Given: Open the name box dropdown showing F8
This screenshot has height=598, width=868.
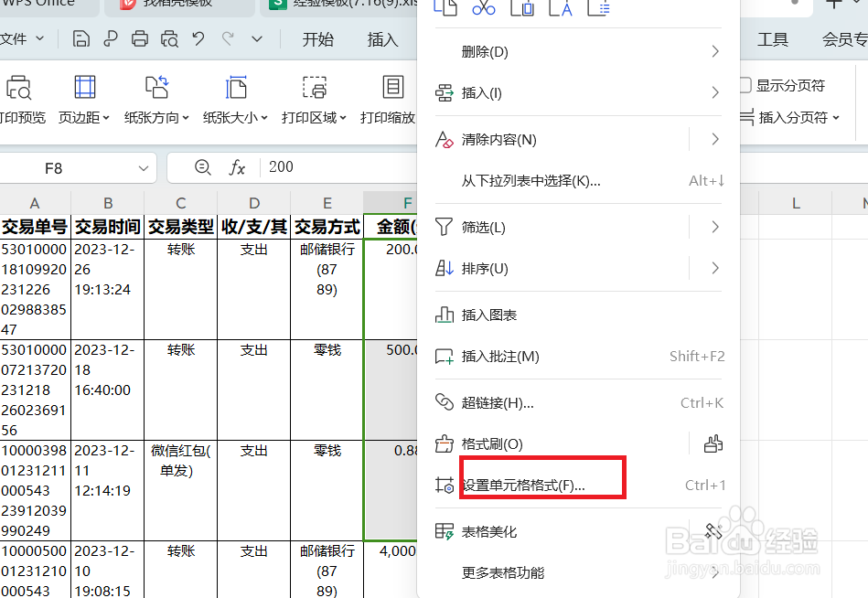Looking at the screenshot, I should pyautogui.click(x=143, y=168).
